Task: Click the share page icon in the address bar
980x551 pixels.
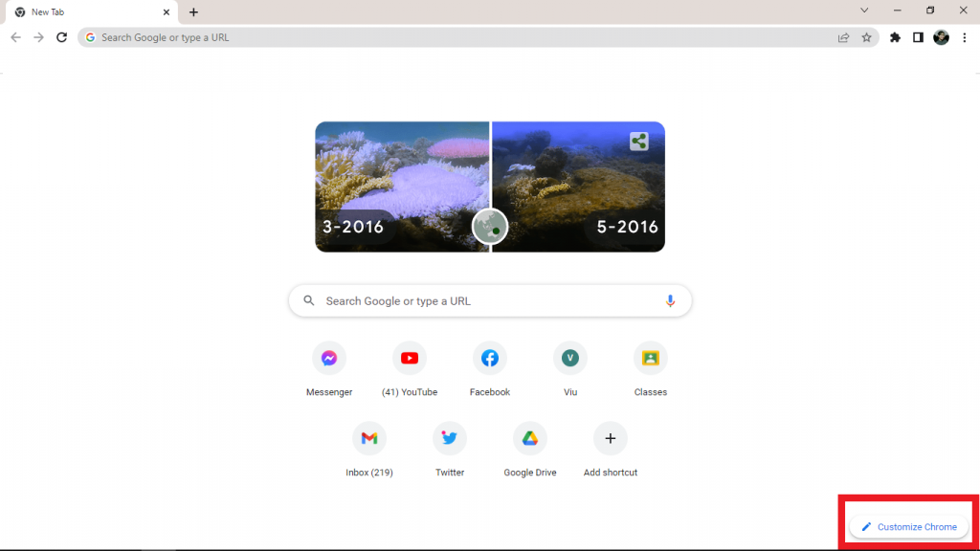Action: coord(843,37)
